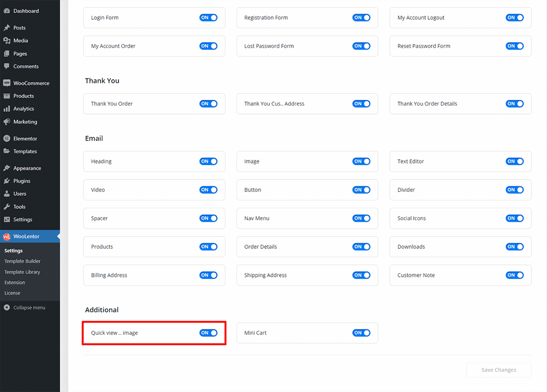547x392 pixels.
Task: Click the Save Changes button
Action: click(x=499, y=370)
